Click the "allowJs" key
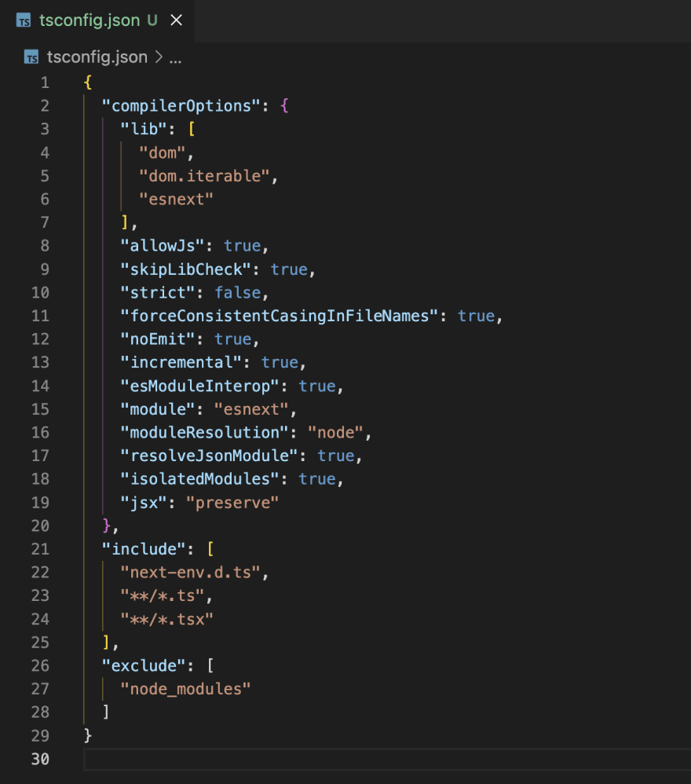This screenshot has width=691, height=784. (x=163, y=246)
